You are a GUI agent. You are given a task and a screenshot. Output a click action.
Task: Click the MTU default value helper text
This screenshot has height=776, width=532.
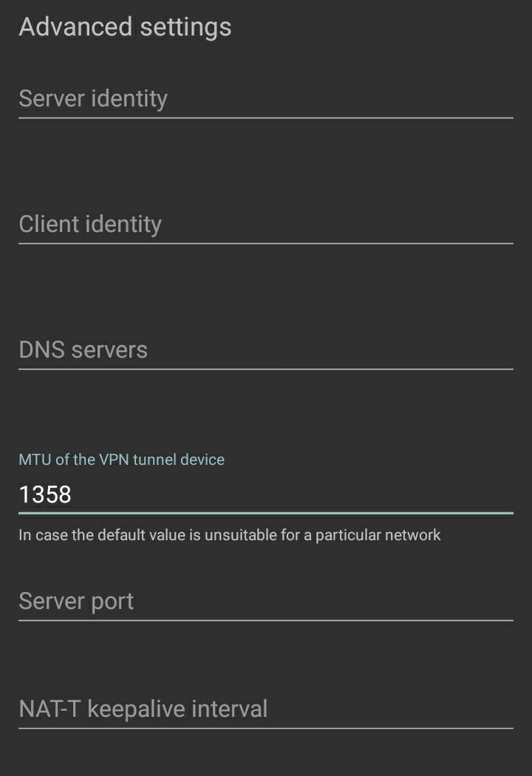pos(229,534)
